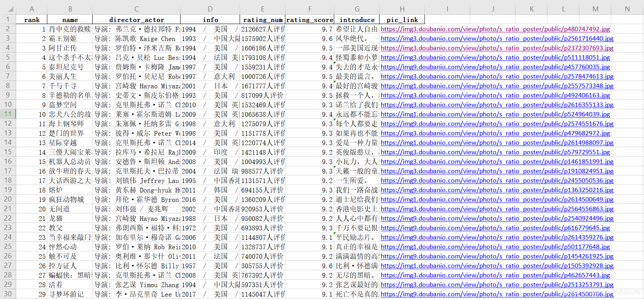Open the p1363250216.jpg poster link
This screenshot has height=299, width=644.
point(497,190)
